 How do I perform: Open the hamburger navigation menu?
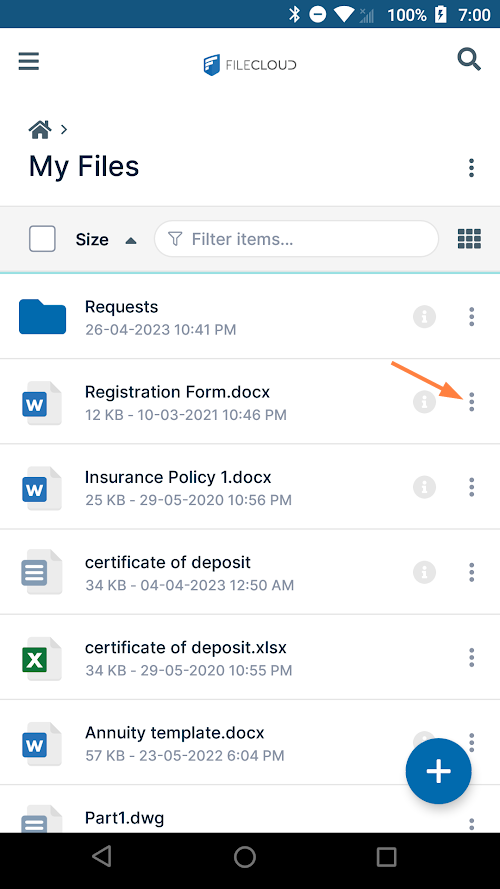[28, 61]
